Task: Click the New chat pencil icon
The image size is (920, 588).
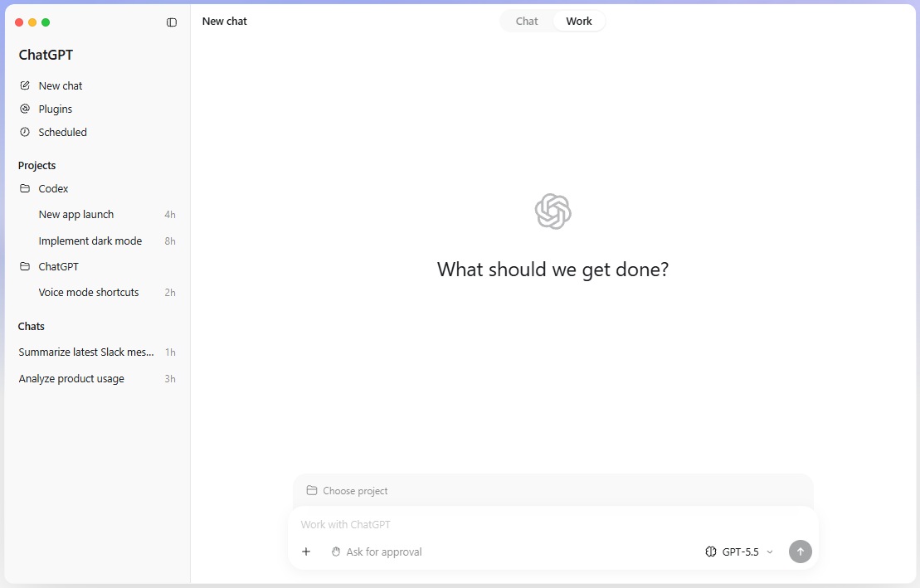Action: point(25,85)
